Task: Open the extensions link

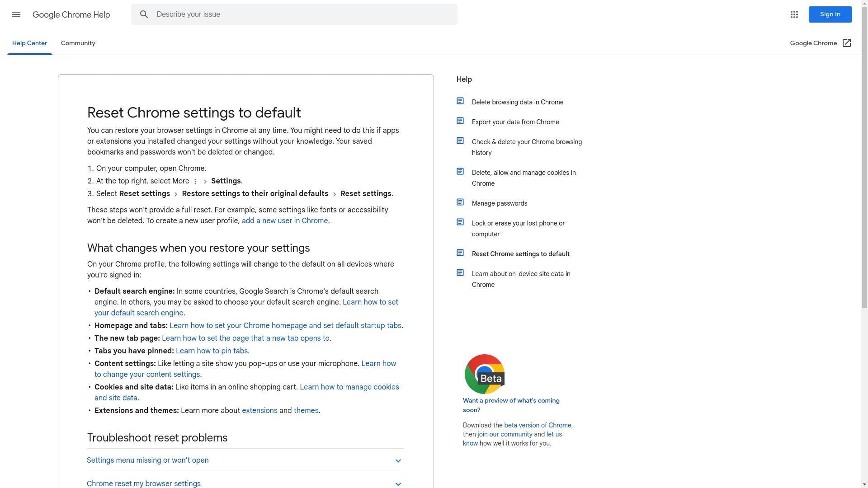Action: click(259, 411)
